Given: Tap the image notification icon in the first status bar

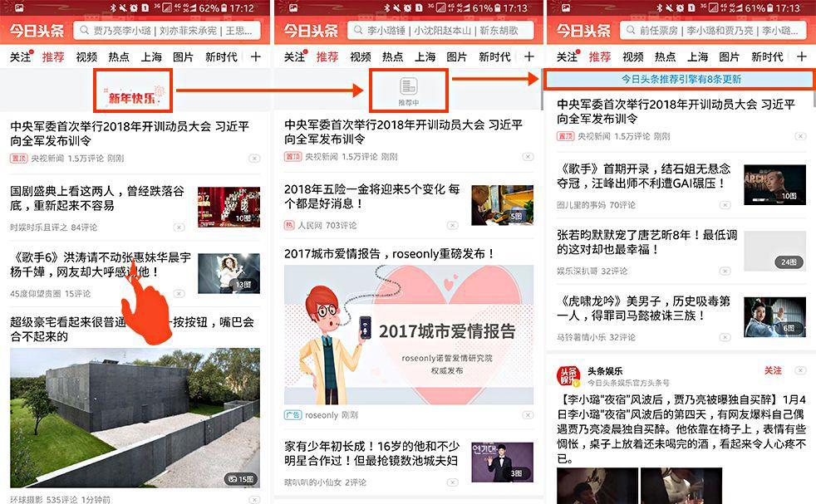Looking at the screenshot, I should pos(19,8).
